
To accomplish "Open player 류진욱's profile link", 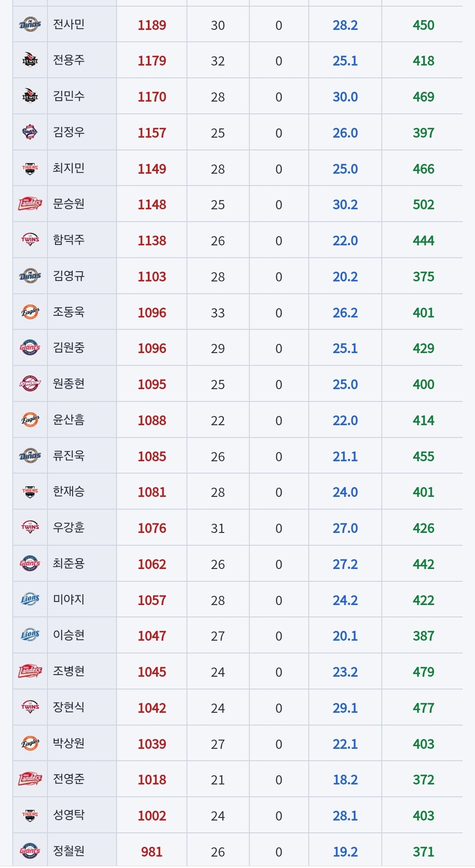I will coord(69,456).
